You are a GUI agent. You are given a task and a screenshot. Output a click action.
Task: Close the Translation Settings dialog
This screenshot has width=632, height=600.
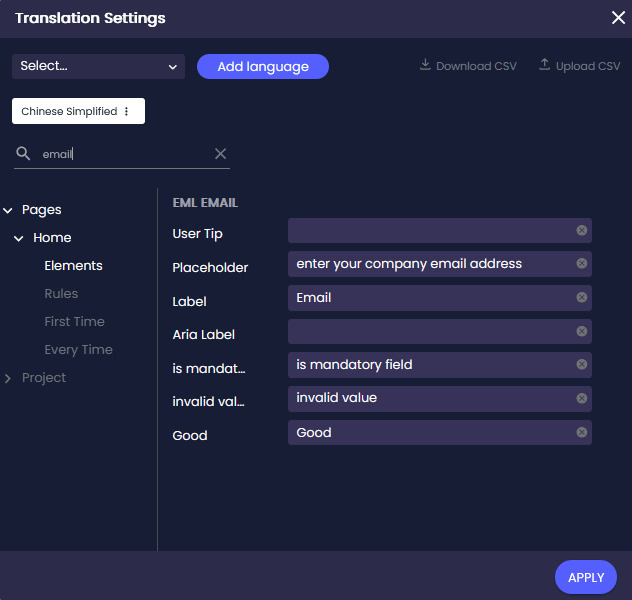click(x=618, y=18)
